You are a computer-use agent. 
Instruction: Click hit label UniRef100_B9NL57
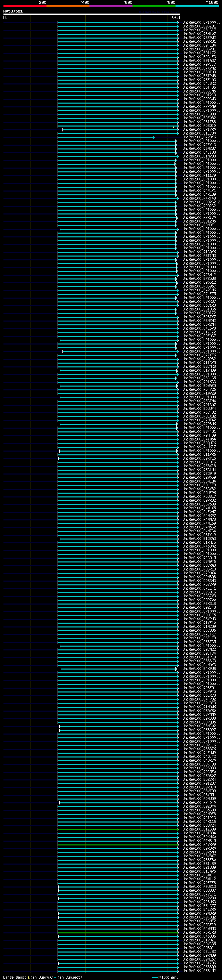click(x=199, y=959)
